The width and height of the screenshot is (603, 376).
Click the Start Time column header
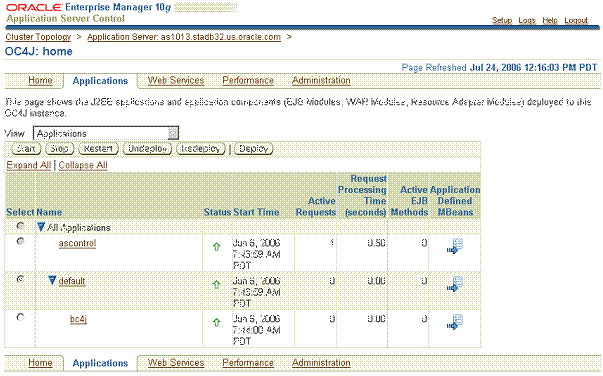(x=256, y=212)
